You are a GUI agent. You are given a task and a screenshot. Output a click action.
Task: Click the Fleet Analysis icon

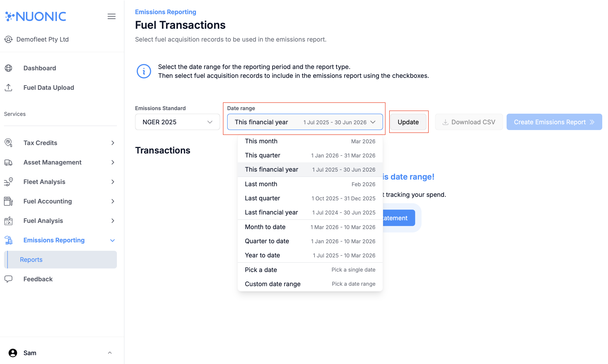[x=9, y=182]
